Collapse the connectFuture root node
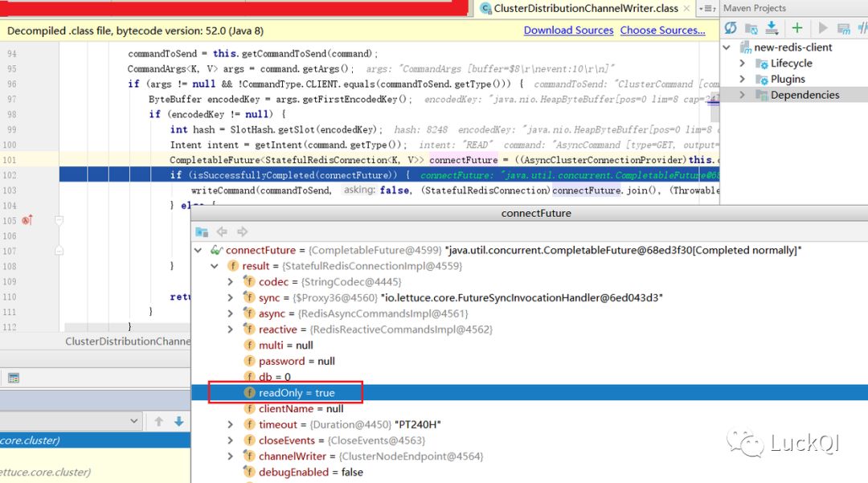868x483 pixels. point(198,251)
